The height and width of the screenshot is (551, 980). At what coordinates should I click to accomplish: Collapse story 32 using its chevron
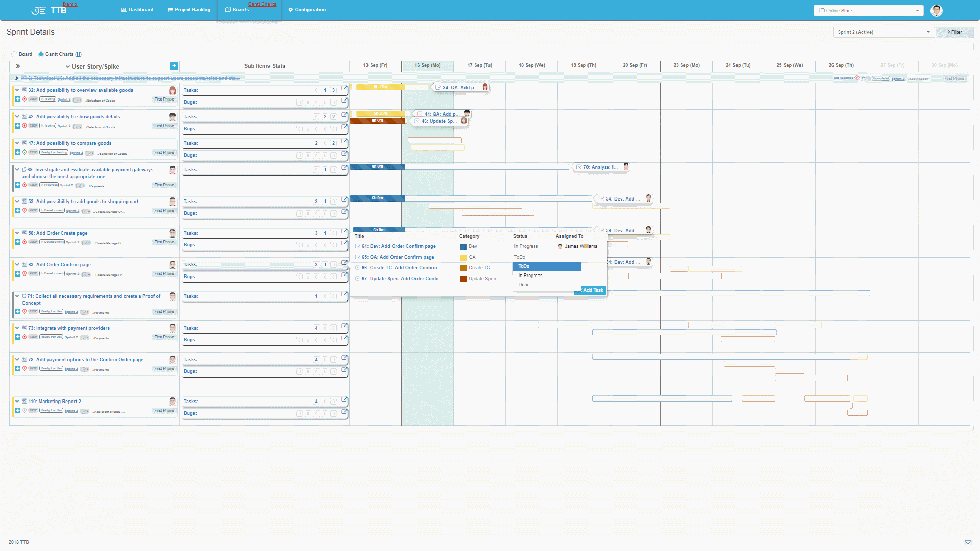pyautogui.click(x=17, y=90)
